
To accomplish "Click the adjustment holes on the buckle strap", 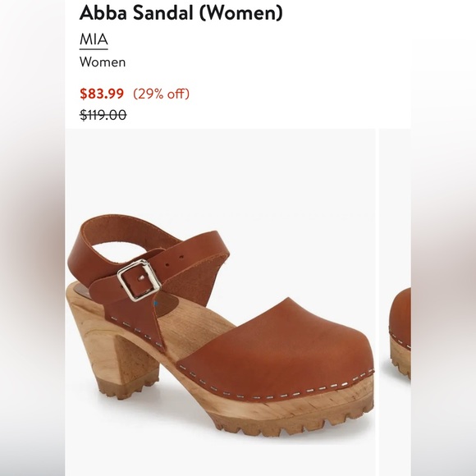I will tap(175, 261).
